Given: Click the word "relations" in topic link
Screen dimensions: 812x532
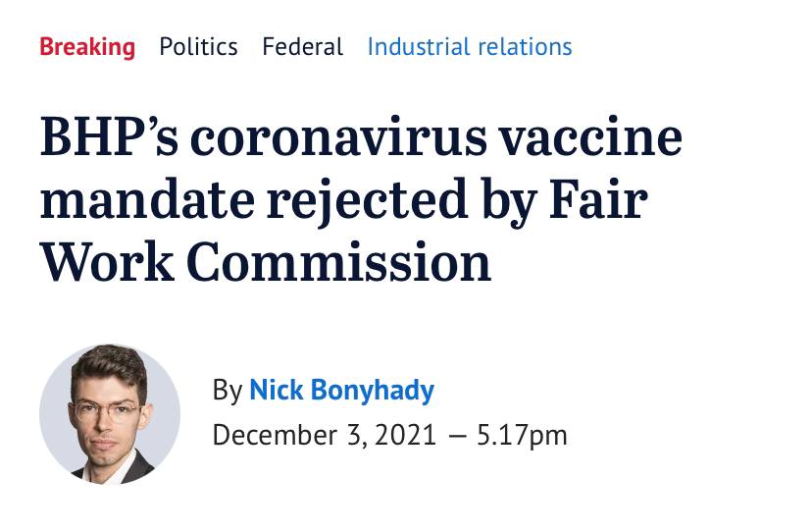Looking at the screenshot, I should tap(525, 47).
